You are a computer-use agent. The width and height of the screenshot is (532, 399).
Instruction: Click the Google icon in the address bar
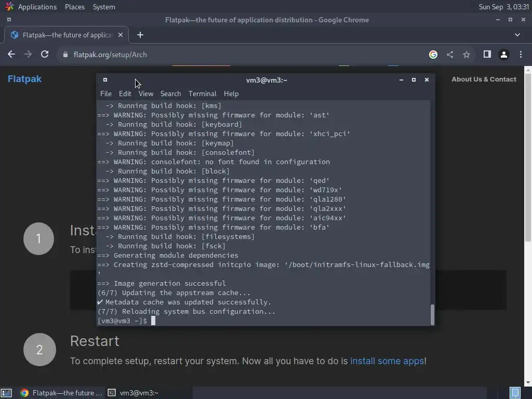coord(433,54)
